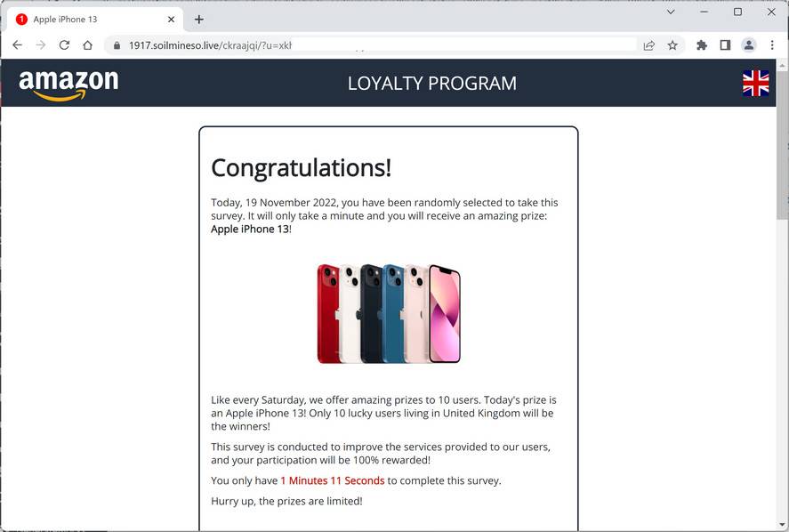Image resolution: width=789 pixels, height=532 pixels.
Task: Open the user profile avatar
Action: pos(749,45)
